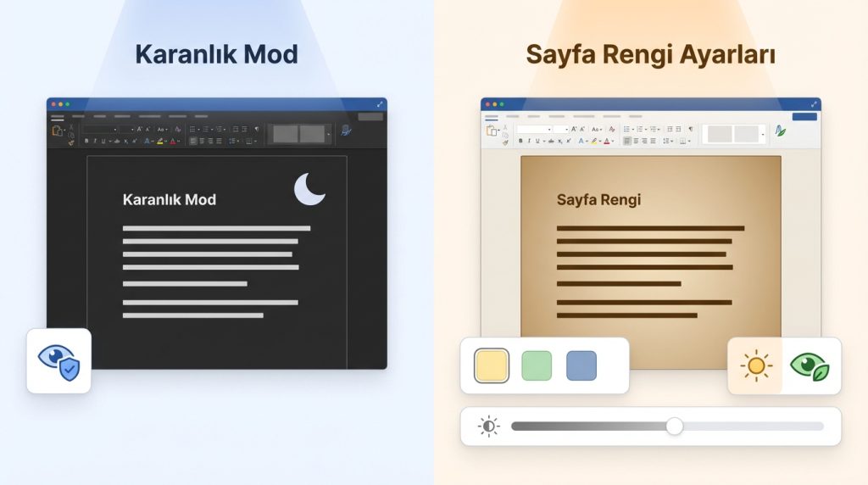The width and height of the screenshot is (868, 485).
Task: Apply strikethrough in the dark window
Action: coord(117,141)
